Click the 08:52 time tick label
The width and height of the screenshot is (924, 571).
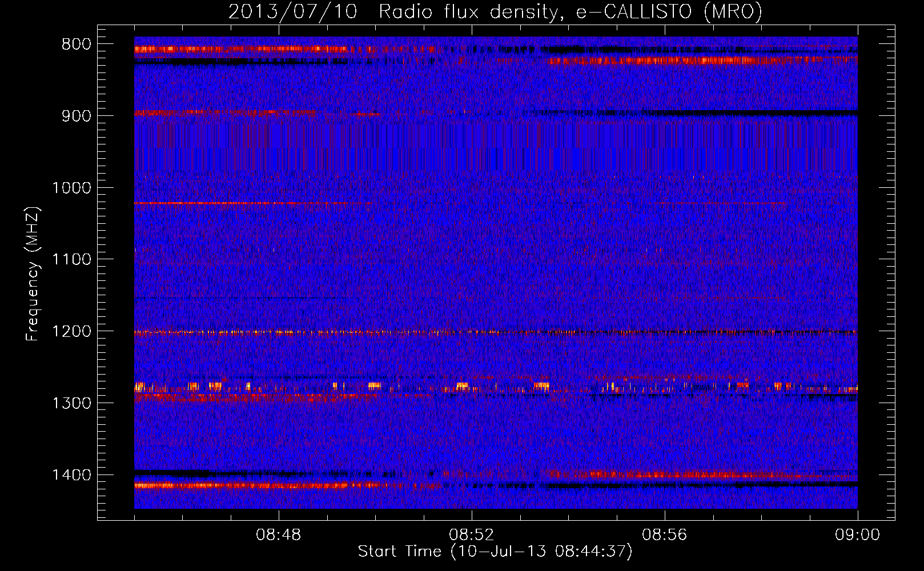(472, 535)
